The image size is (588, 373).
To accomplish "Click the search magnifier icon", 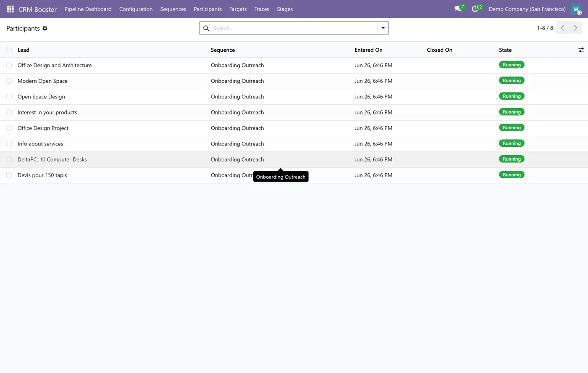I will point(206,28).
